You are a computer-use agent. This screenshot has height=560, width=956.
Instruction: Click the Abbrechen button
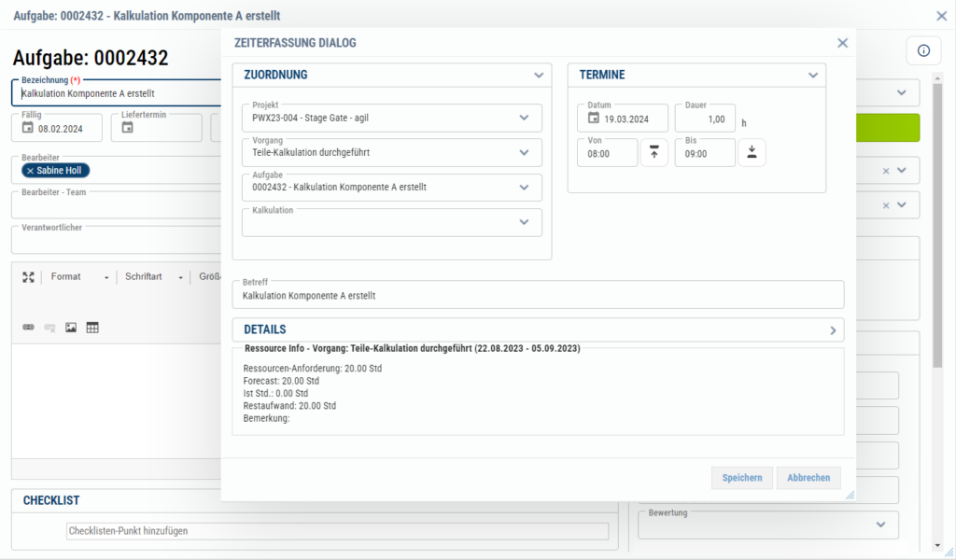click(x=808, y=478)
